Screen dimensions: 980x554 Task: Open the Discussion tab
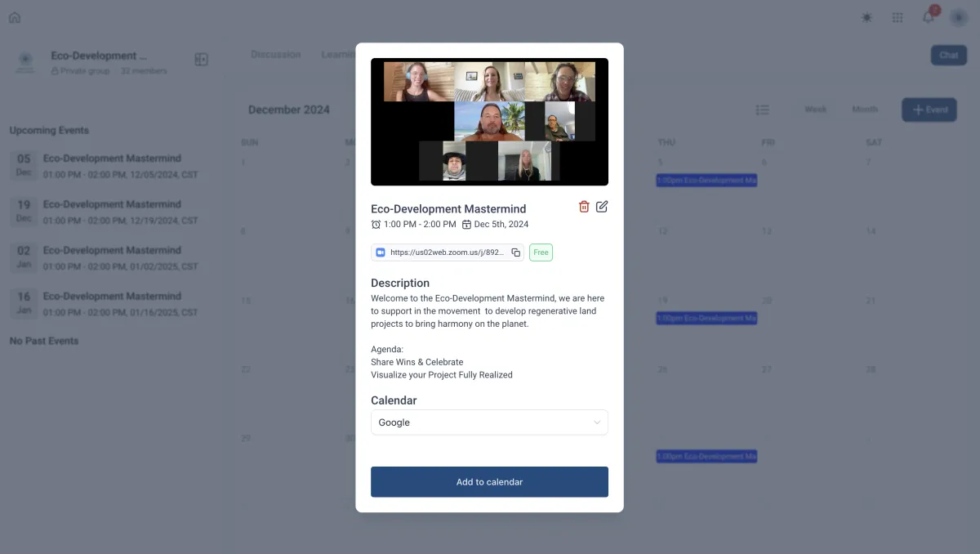[276, 55]
